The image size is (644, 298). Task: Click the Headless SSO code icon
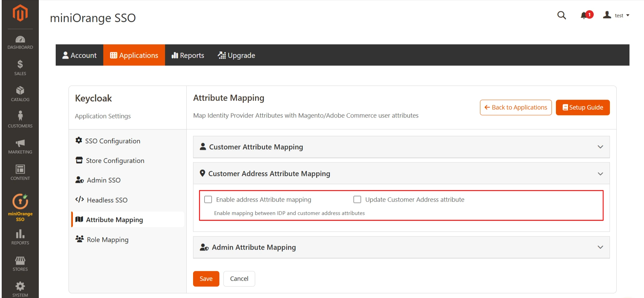point(80,199)
